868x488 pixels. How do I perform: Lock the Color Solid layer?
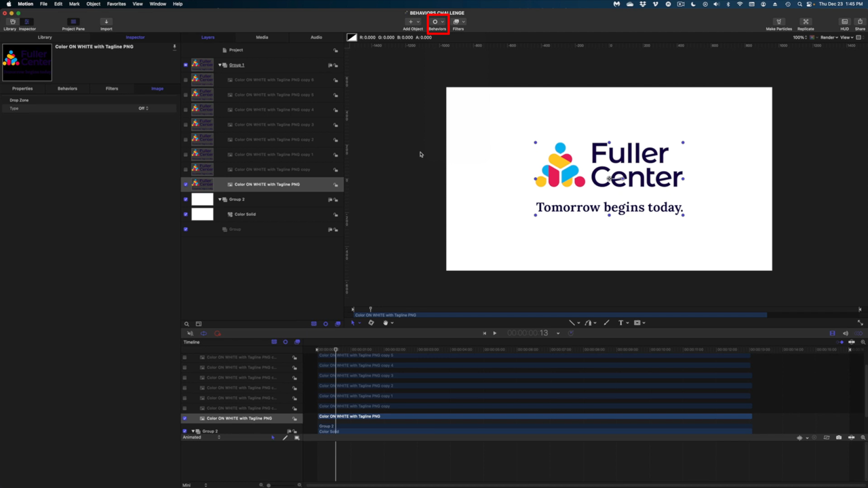coord(336,214)
